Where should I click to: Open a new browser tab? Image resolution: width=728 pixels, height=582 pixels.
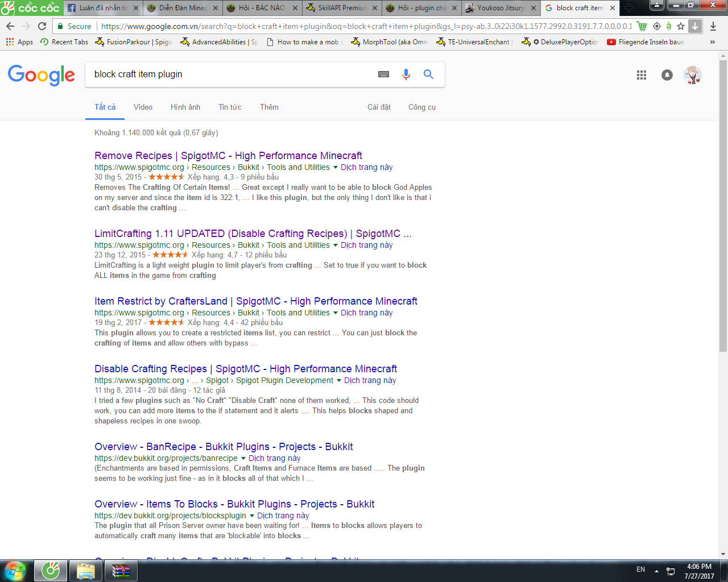point(628,8)
